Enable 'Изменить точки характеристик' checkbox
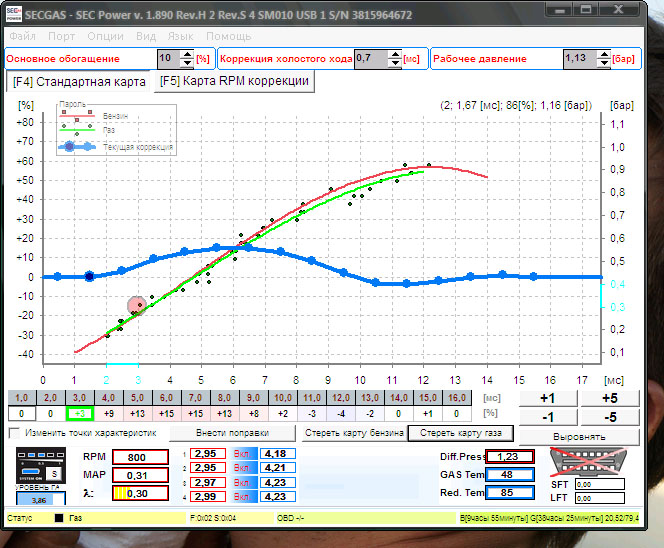 14,433
